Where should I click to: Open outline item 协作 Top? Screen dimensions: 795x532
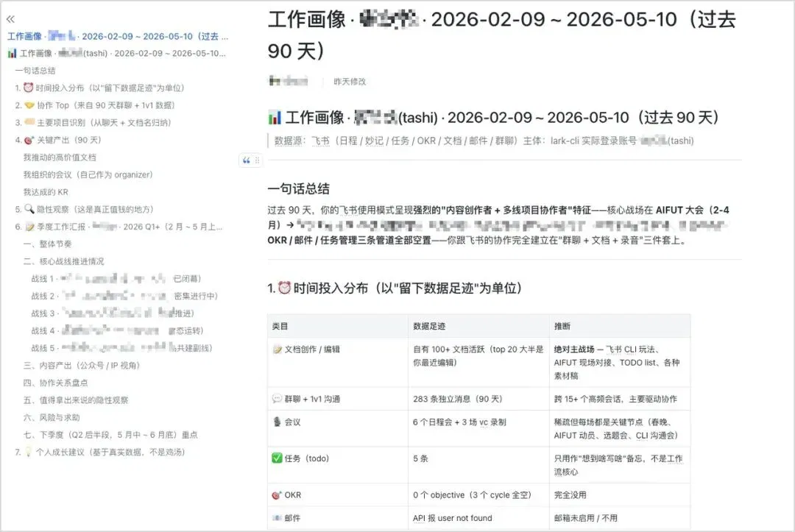click(95, 105)
